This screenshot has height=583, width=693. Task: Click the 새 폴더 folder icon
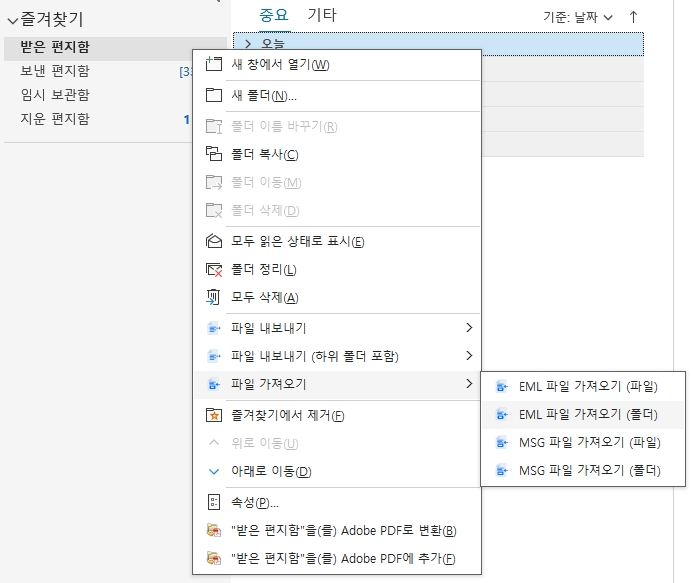[213, 96]
